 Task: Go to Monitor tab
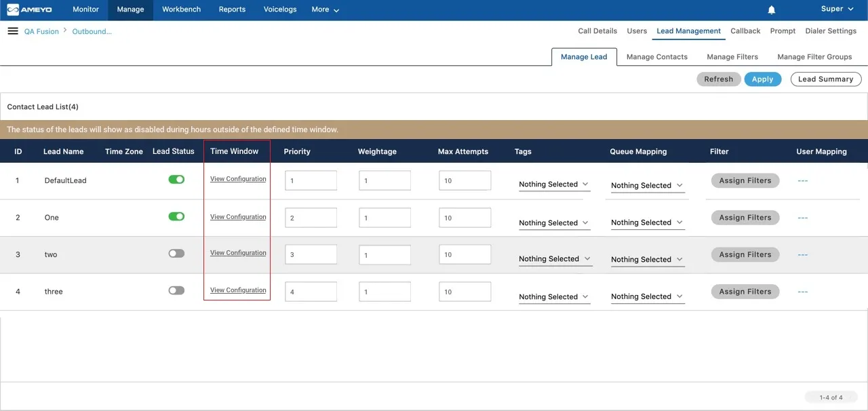click(x=85, y=9)
